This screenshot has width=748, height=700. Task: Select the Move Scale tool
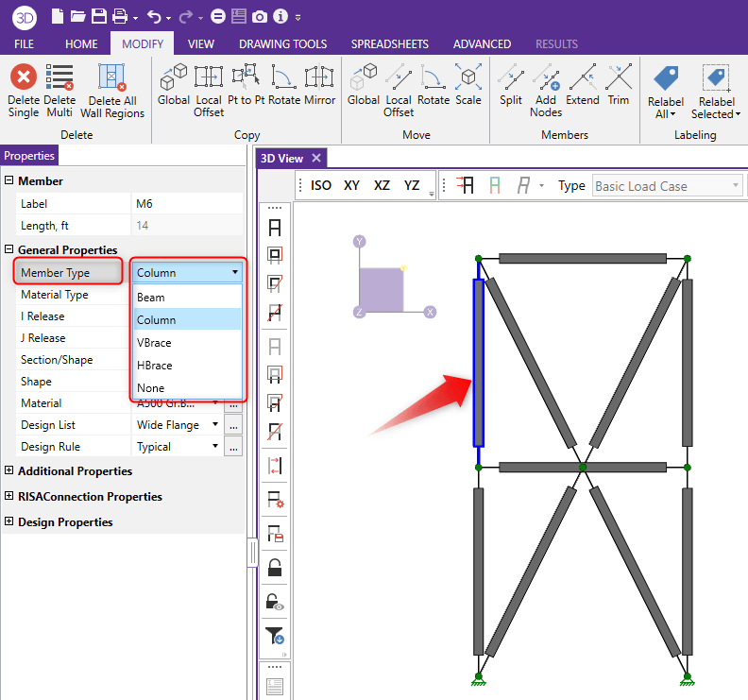coord(467,77)
